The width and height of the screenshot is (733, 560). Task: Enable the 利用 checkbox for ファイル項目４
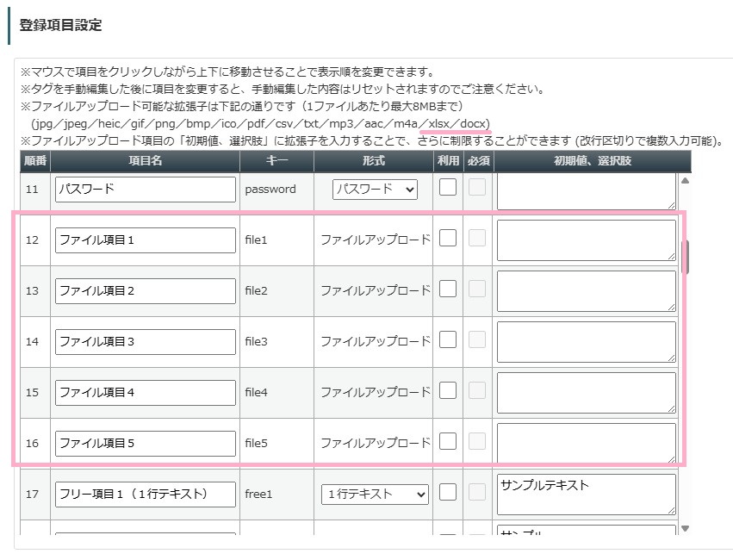pos(447,392)
